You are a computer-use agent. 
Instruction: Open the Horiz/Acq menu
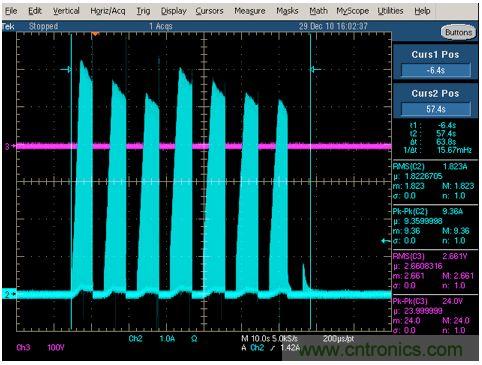[x=108, y=11]
